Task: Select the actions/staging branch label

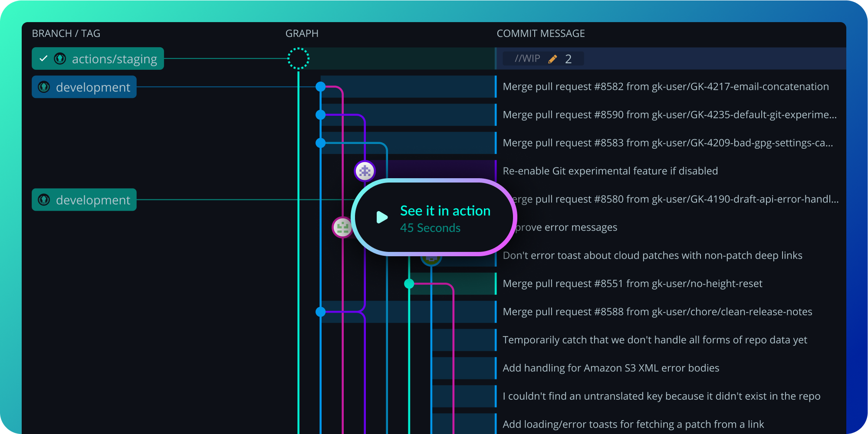Action: [114, 59]
